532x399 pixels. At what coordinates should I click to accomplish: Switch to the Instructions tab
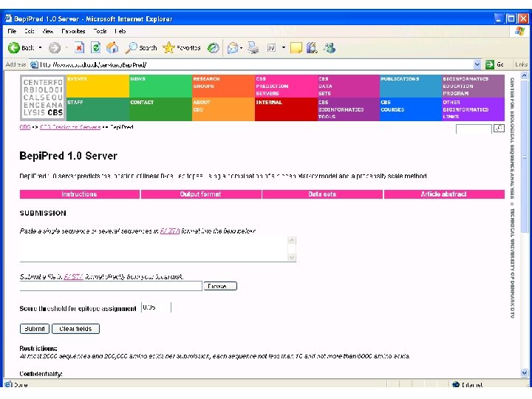click(x=79, y=194)
